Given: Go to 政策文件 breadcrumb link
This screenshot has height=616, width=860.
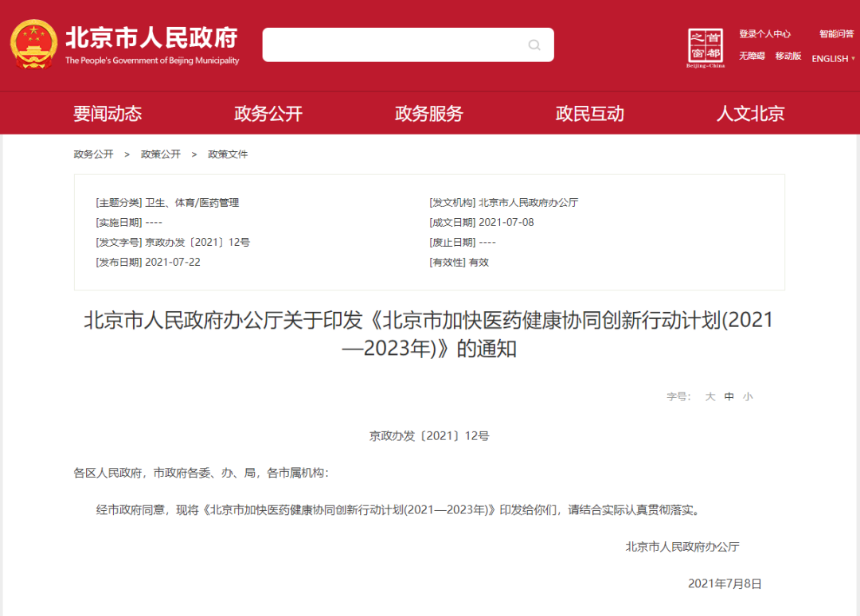Looking at the screenshot, I should (228, 154).
